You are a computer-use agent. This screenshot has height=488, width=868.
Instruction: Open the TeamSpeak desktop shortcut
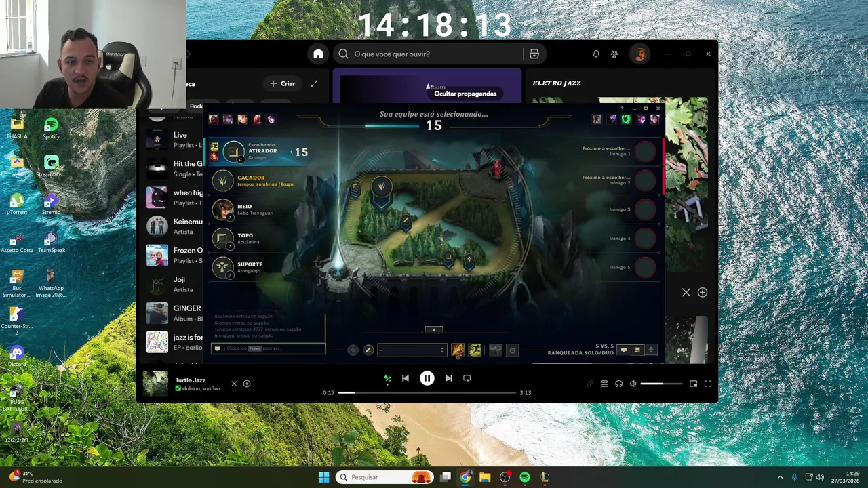point(51,242)
